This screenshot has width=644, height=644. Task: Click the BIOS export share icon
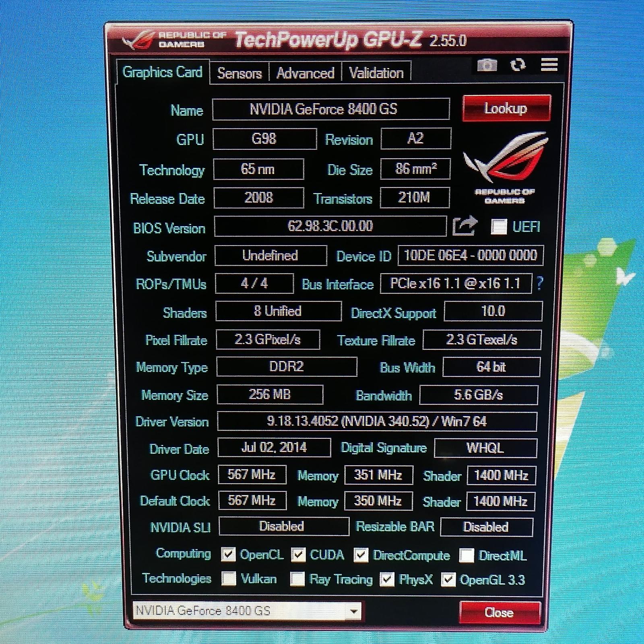pos(465,226)
